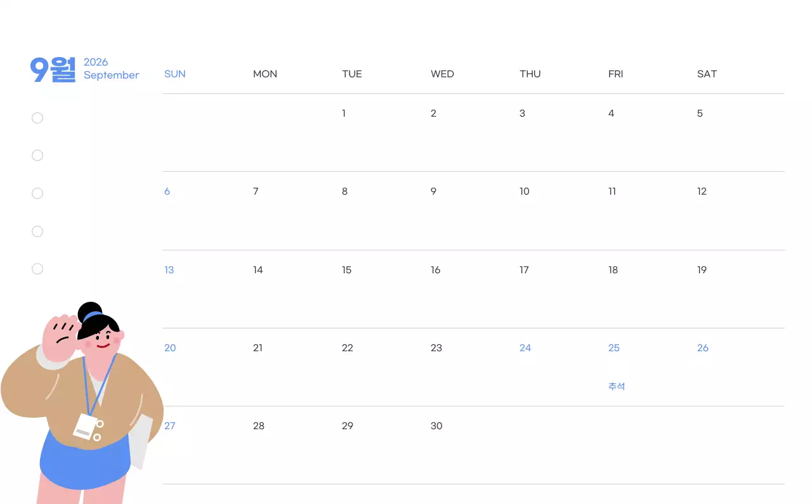Open the date cell for the 15th
Image resolution: width=812 pixels, height=504 pixels.
point(346,270)
